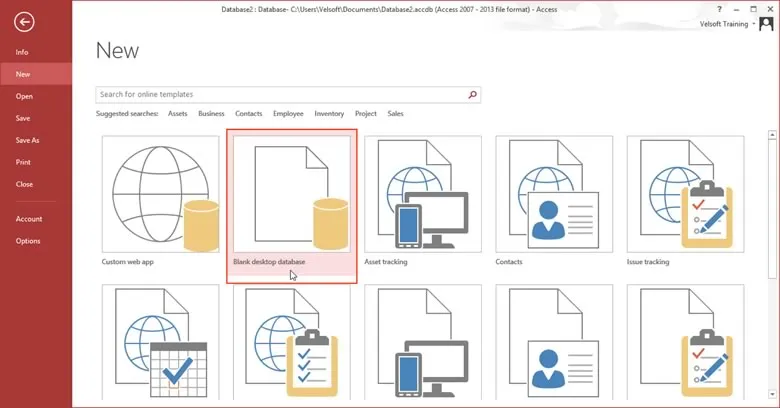Expand the Velsoft Training account dropdown
This screenshot has height=408, width=780.
(x=754, y=24)
